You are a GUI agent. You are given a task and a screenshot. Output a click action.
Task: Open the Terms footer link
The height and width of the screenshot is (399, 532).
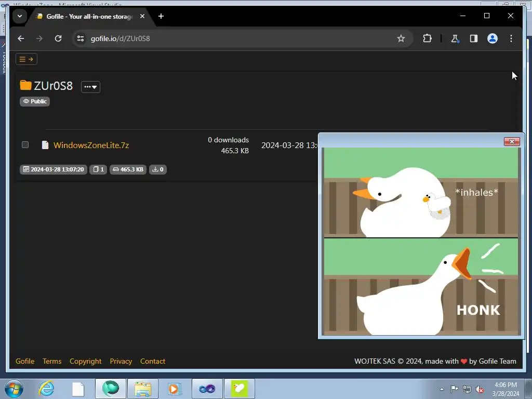click(x=52, y=362)
